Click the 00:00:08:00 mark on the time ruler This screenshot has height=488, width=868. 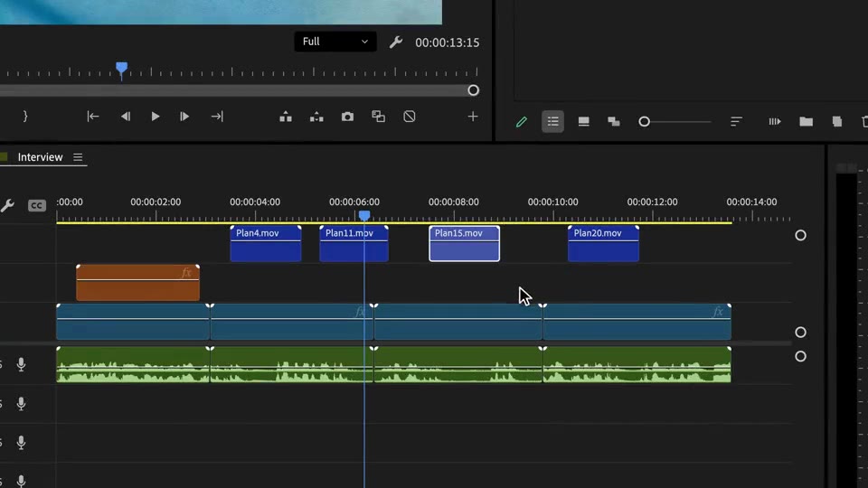453,202
